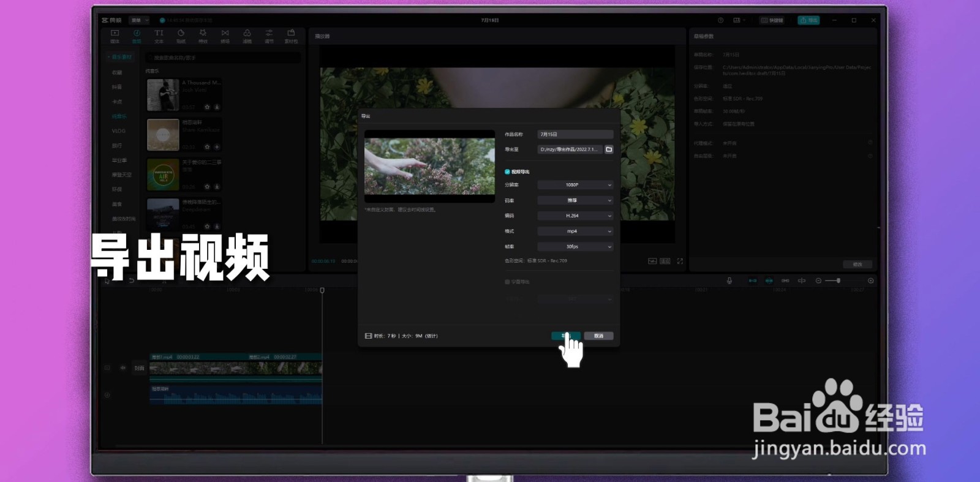Viewport: 980px width, 482px height.
Task: Open the 菜单 menu dropdown
Action: click(139, 20)
